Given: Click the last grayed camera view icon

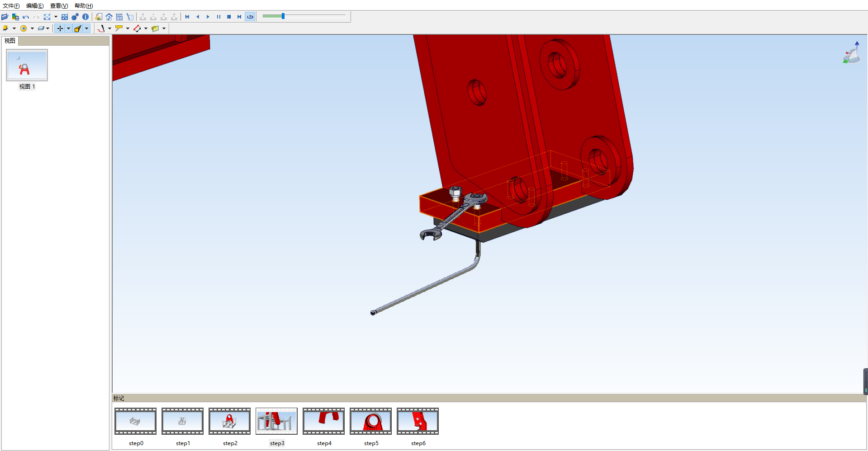Looking at the screenshot, I should pyautogui.click(x=174, y=17).
